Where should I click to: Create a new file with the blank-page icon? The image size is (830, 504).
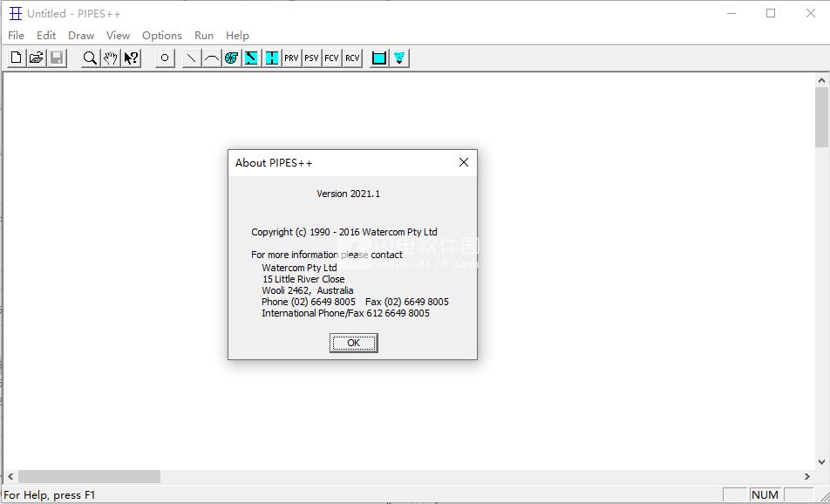tap(17, 58)
